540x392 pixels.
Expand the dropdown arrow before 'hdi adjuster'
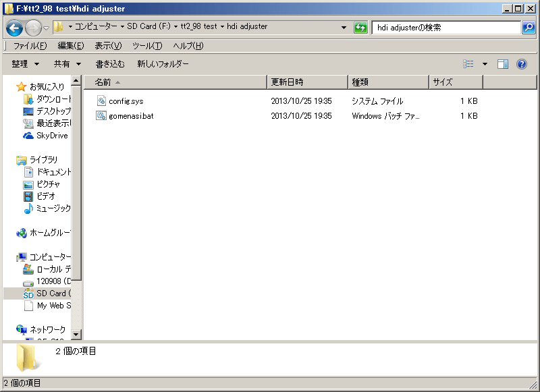pos(222,27)
